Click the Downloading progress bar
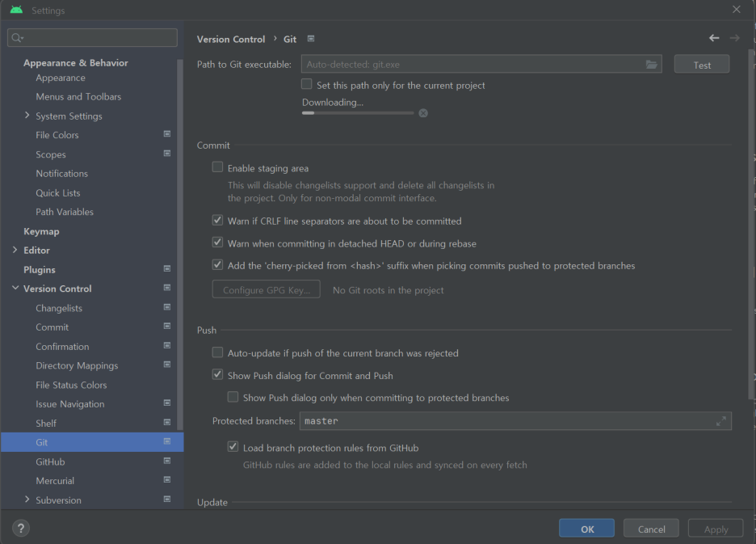The width and height of the screenshot is (756, 544). click(x=358, y=113)
